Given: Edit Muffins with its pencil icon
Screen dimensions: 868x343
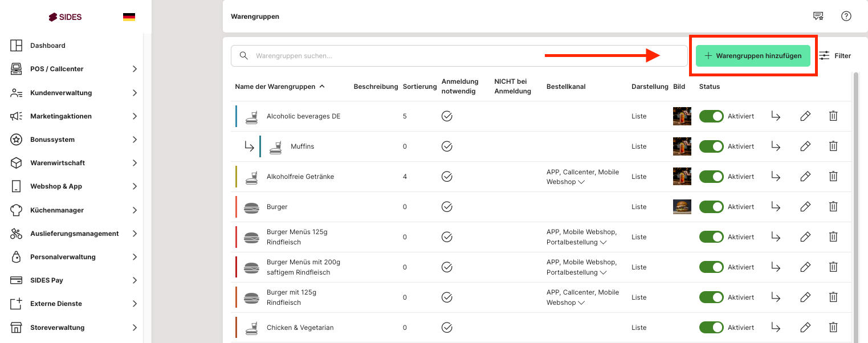Looking at the screenshot, I should [805, 146].
